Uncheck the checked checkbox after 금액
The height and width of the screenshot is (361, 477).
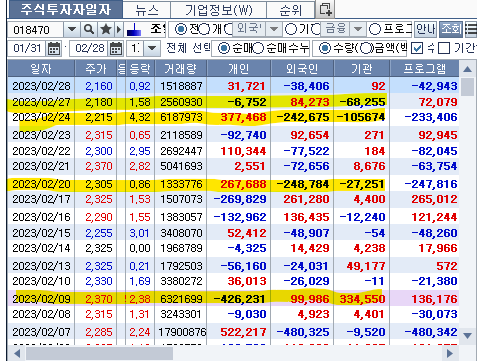point(417,49)
